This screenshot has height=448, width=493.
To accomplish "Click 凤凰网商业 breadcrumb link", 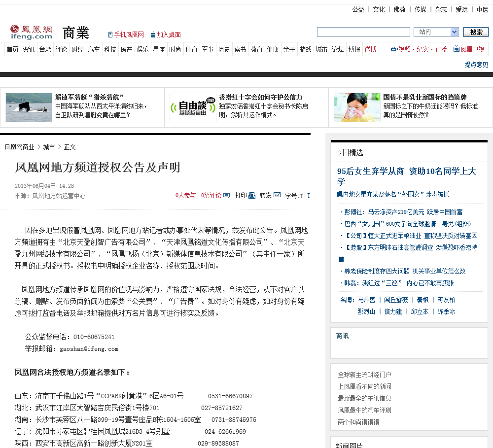I will 20,147.
